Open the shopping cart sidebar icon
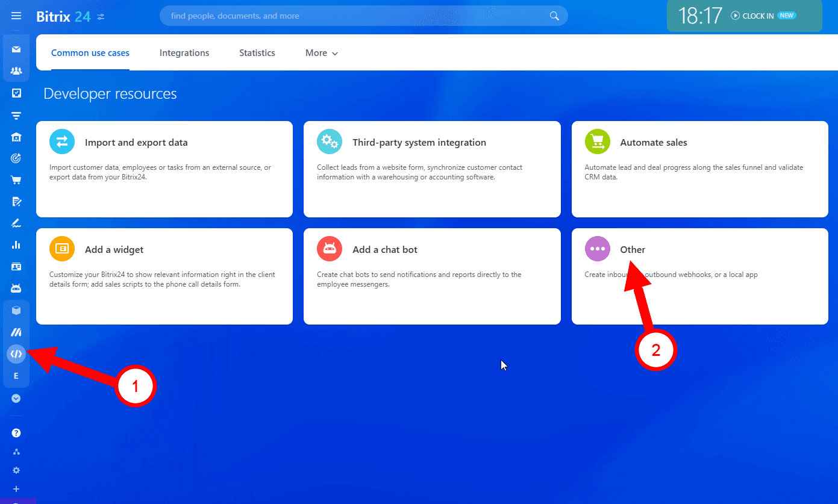 (16, 179)
